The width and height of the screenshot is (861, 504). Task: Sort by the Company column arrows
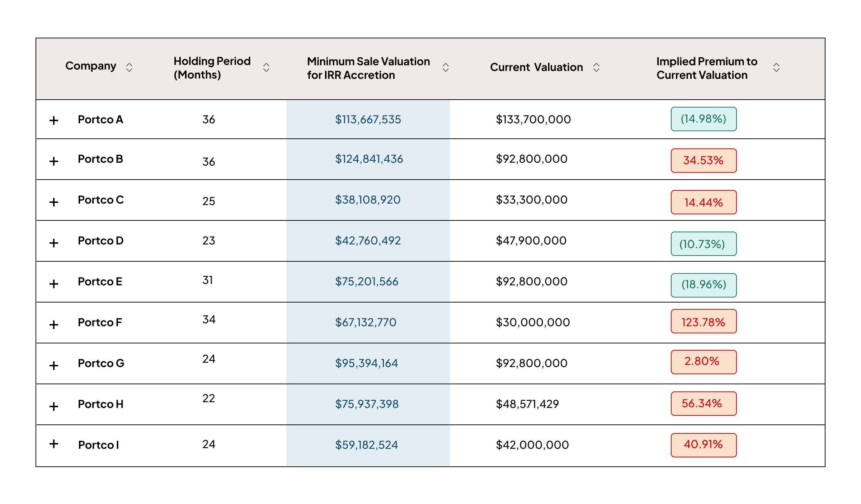[129, 67]
